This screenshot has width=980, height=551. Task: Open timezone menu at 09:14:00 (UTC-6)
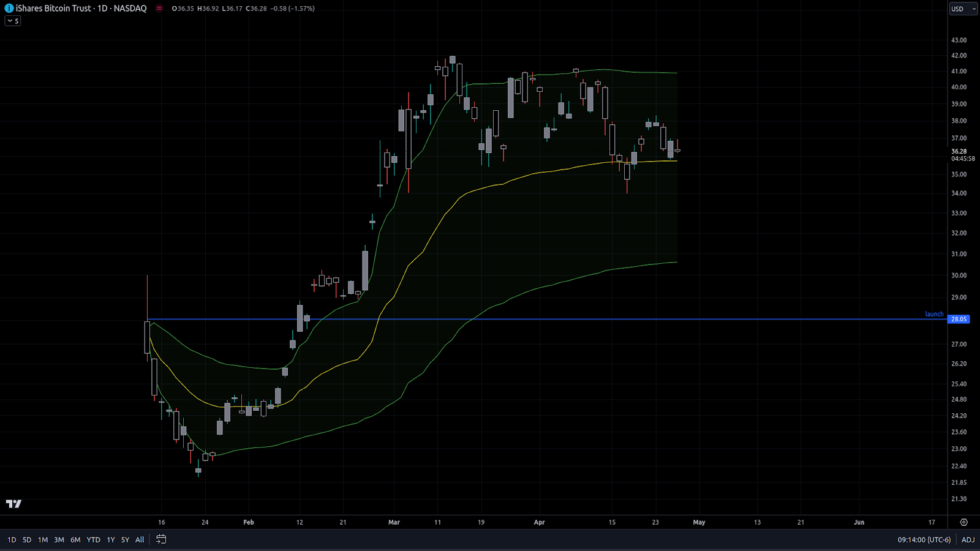(924, 539)
